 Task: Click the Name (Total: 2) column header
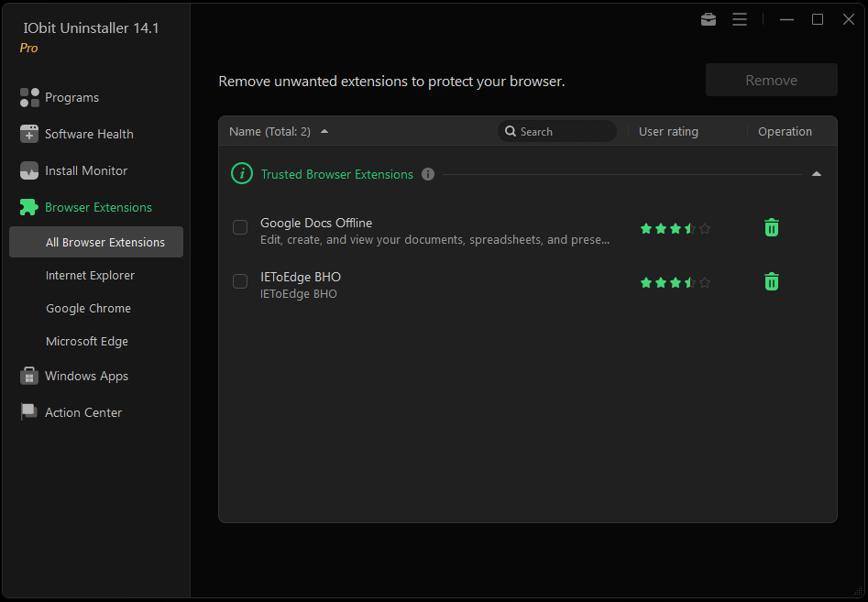pos(269,132)
